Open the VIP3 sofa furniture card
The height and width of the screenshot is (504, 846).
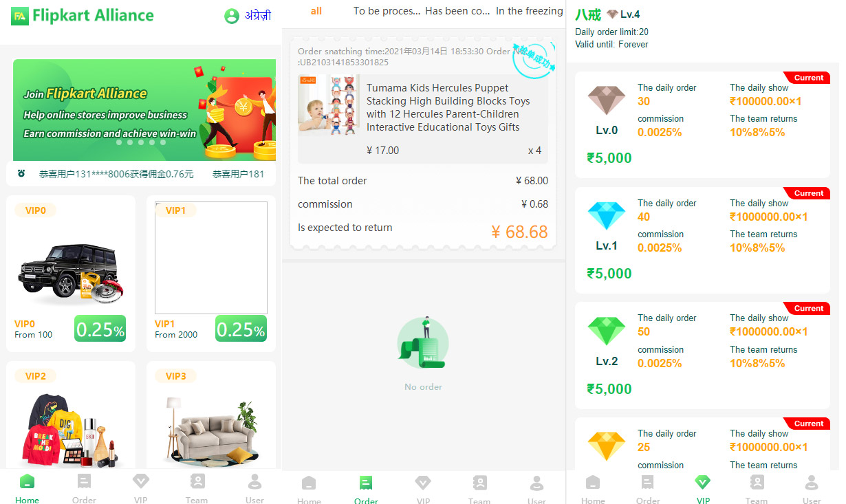click(x=211, y=417)
